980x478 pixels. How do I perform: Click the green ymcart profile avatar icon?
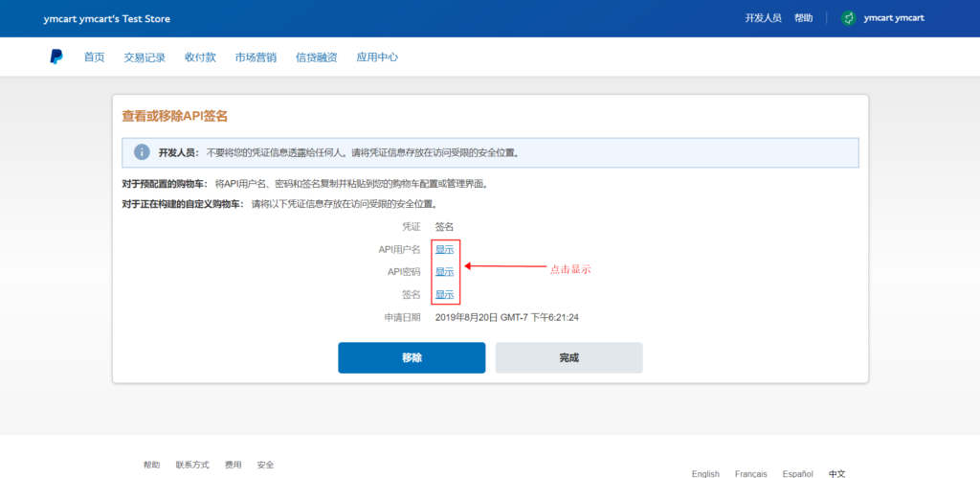(848, 18)
